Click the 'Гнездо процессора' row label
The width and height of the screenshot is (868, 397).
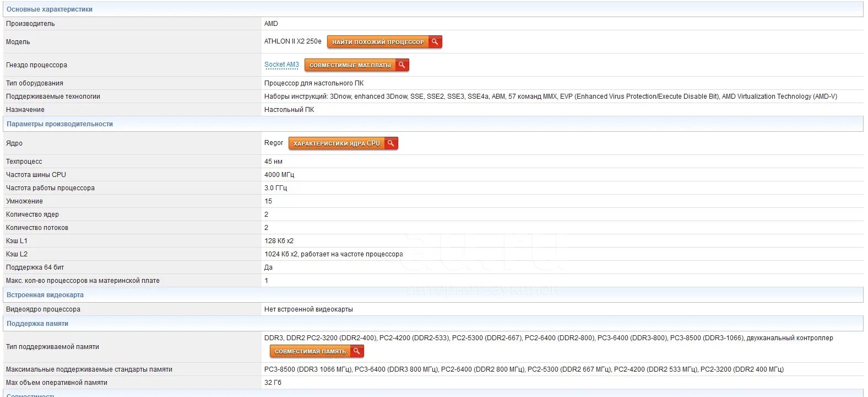tap(36, 65)
